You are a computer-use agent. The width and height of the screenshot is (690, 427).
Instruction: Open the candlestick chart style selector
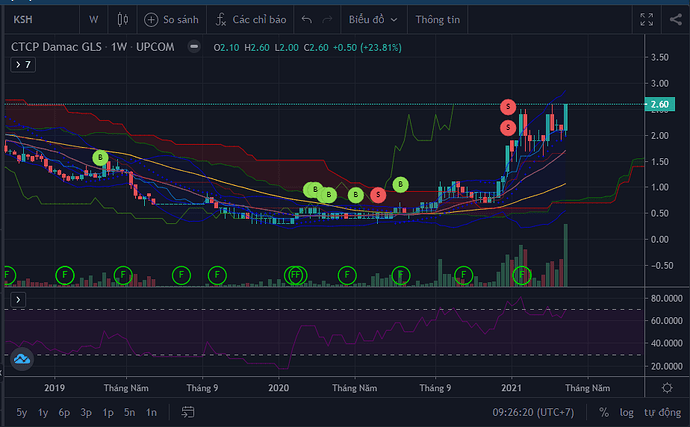click(123, 19)
